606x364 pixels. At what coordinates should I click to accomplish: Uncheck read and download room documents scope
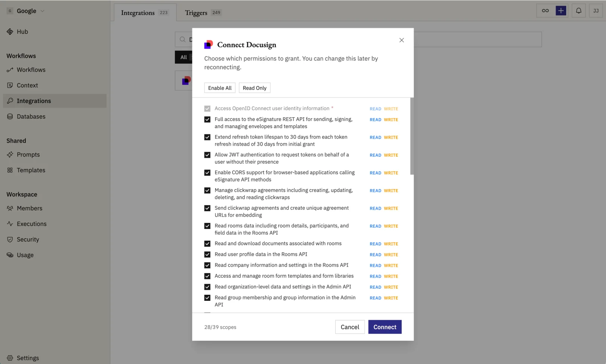(207, 244)
